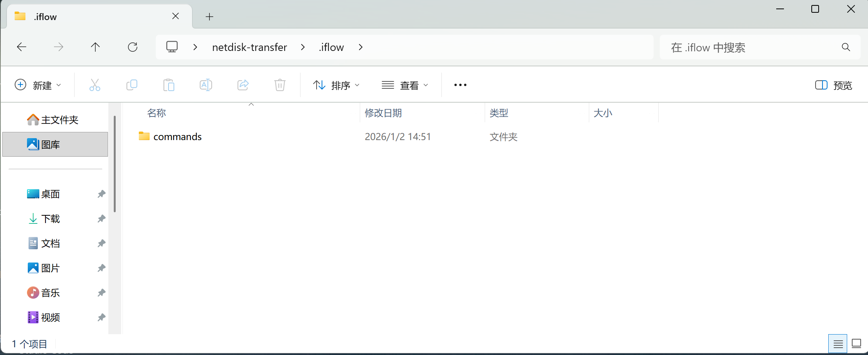
Task: Switch to large thumbnails view mode
Action: [x=856, y=343]
